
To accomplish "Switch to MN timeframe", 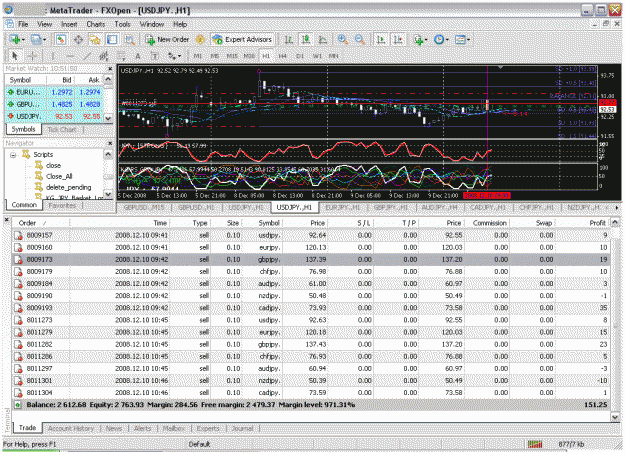I will point(334,56).
